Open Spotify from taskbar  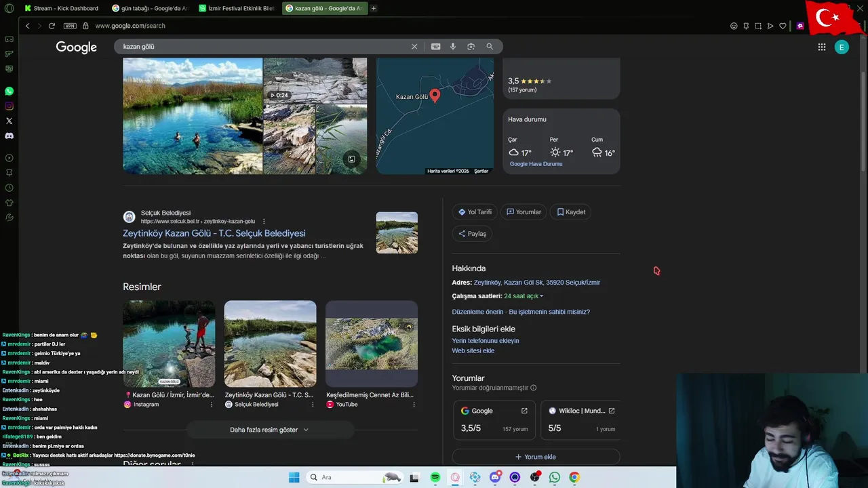pyautogui.click(x=435, y=477)
